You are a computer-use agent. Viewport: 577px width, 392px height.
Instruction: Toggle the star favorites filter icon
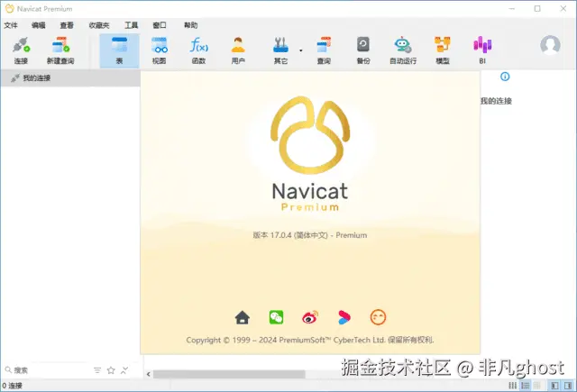point(111,370)
